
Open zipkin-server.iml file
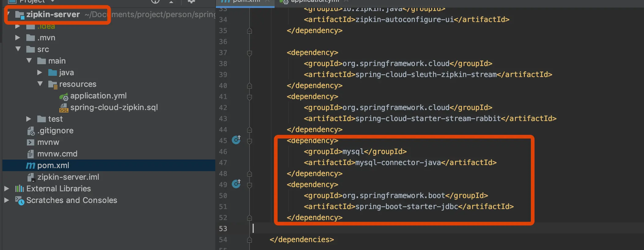point(68,177)
